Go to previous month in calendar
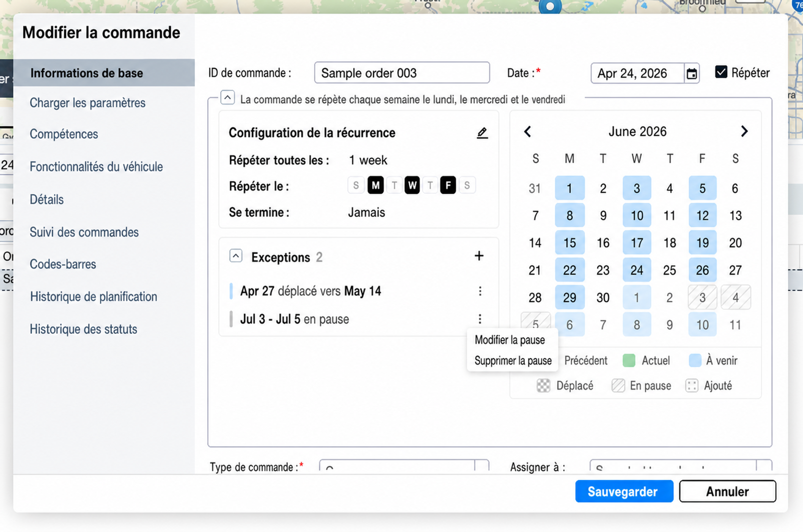Screen dimensions: 803x532 pyautogui.click(x=528, y=132)
